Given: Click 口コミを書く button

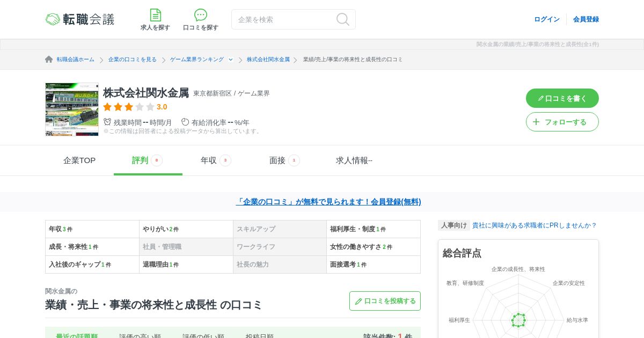Looking at the screenshot, I should pyautogui.click(x=562, y=98).
